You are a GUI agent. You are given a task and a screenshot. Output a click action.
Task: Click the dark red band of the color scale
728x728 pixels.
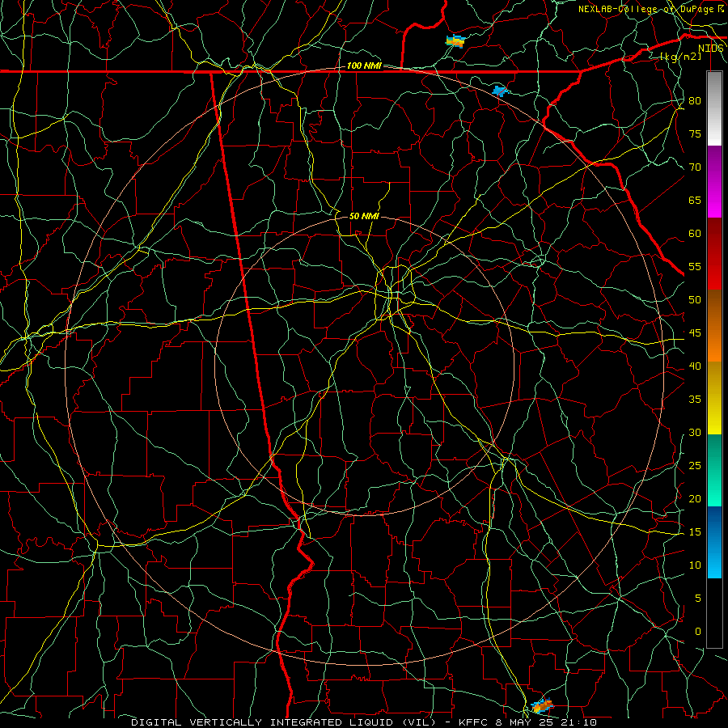tap(714, 254)
